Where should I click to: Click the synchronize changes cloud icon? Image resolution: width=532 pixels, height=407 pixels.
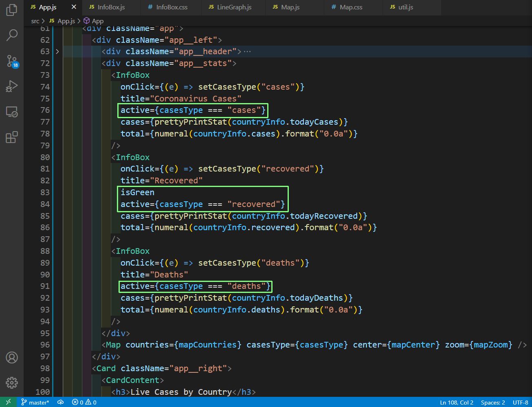click(x=60, y=402)
